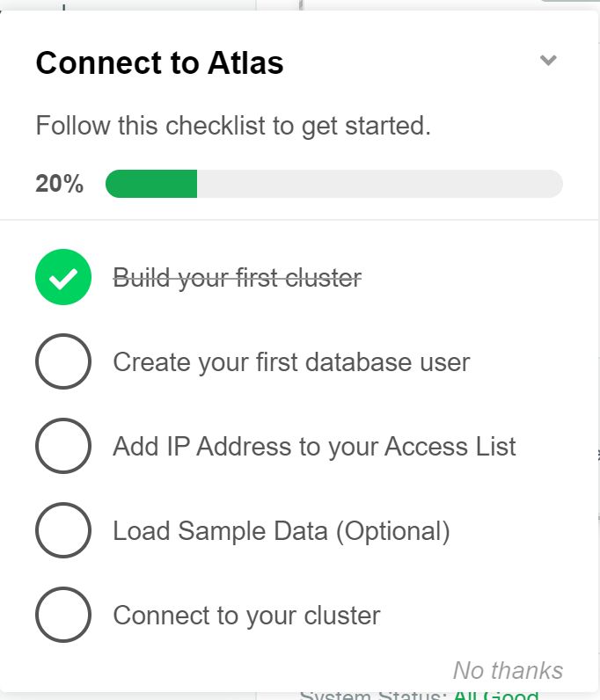Select Add IP Address to your Access List
600x700 pixels.
point(314,447)
